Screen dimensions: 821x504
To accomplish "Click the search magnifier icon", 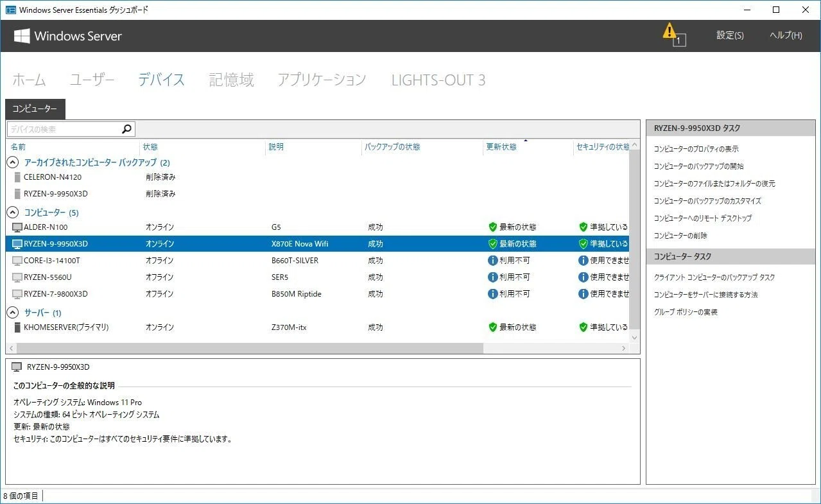I will point(126,129).
